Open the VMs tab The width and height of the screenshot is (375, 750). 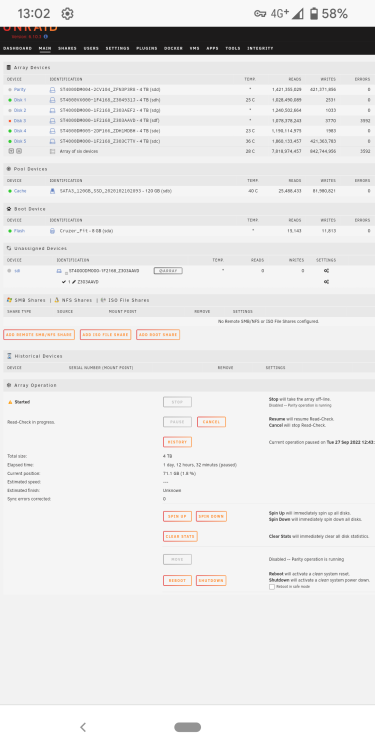click(x=194, y=48)
